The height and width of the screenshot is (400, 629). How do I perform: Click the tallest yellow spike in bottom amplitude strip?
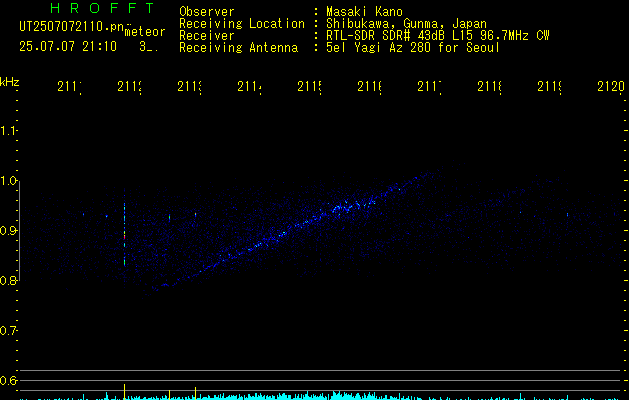[124, 392]
